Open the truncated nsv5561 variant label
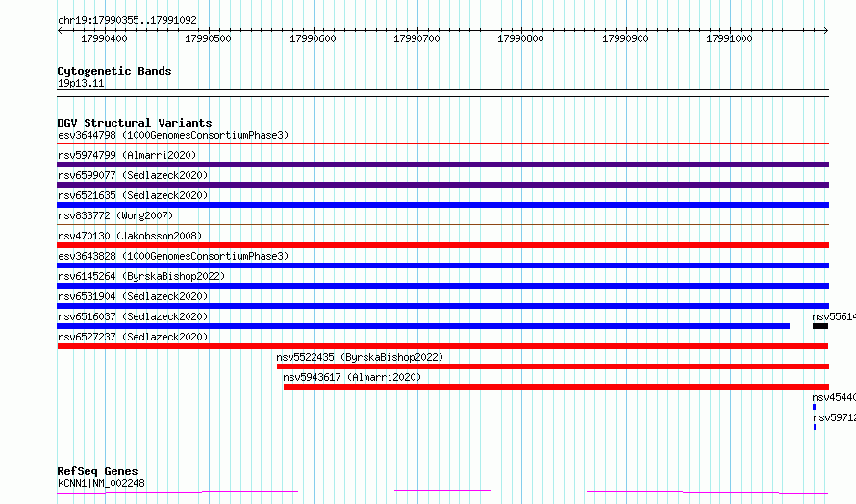The width and height of the screenshot is (856, 504). pos(834,316)
